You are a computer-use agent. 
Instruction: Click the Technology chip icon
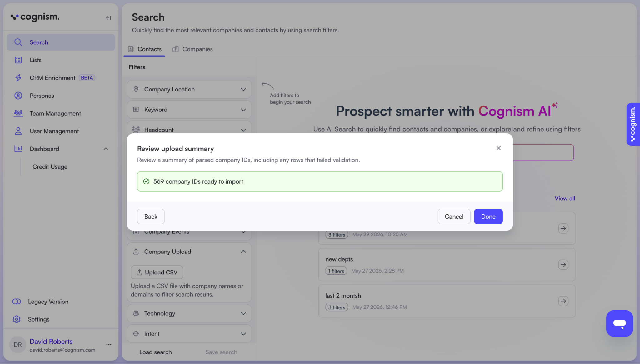[x=136, y=313]
